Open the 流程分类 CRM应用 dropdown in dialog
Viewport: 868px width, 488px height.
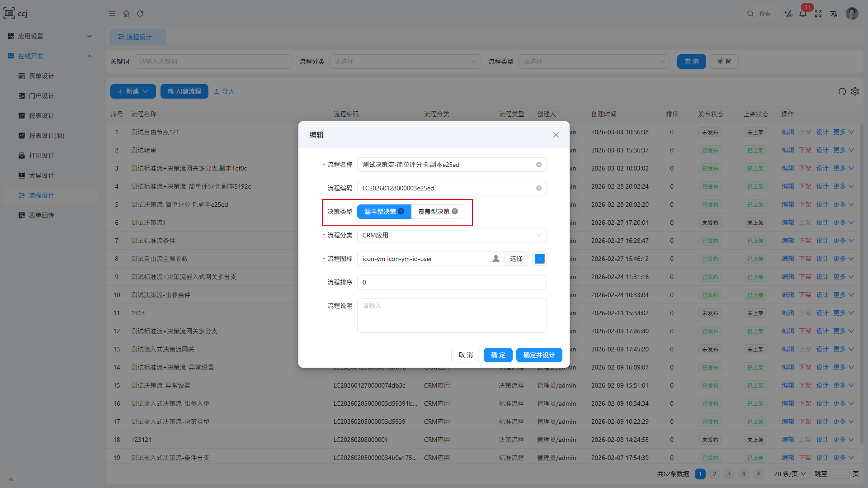click(x=452, y=235)
